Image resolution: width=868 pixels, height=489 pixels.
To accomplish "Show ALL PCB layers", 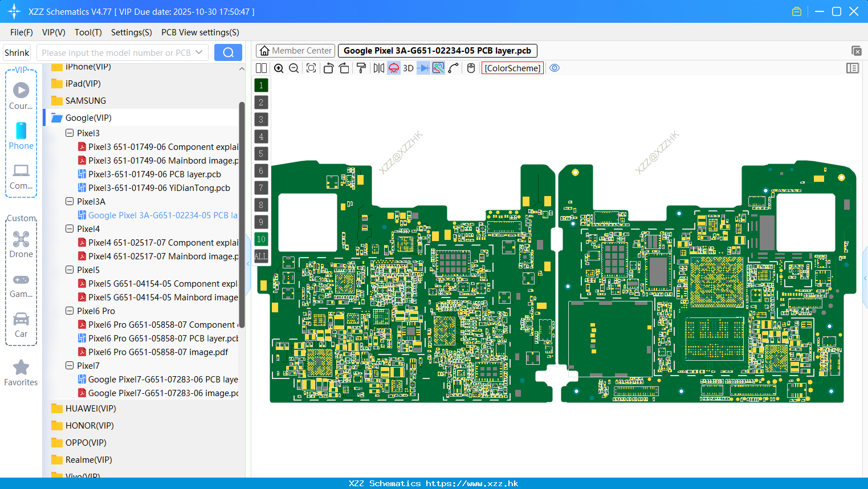I will pyautogui.click(x=261, y=256).
